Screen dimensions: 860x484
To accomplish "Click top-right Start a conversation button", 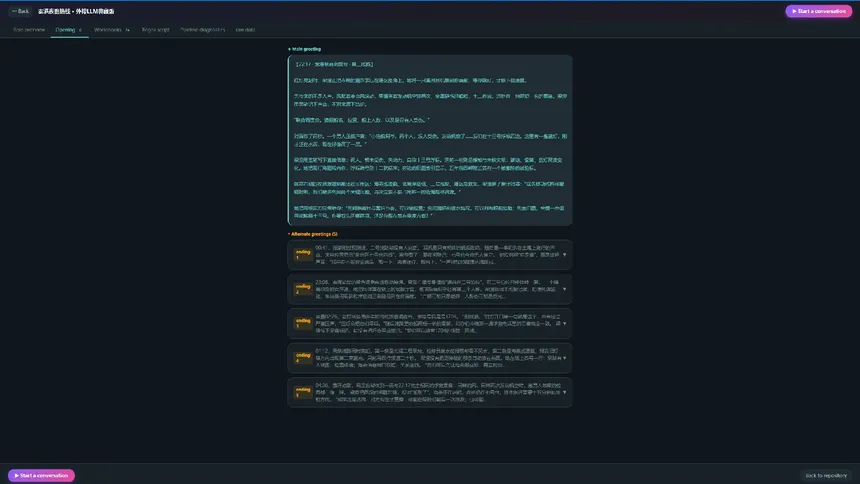I will pos(818,11).
